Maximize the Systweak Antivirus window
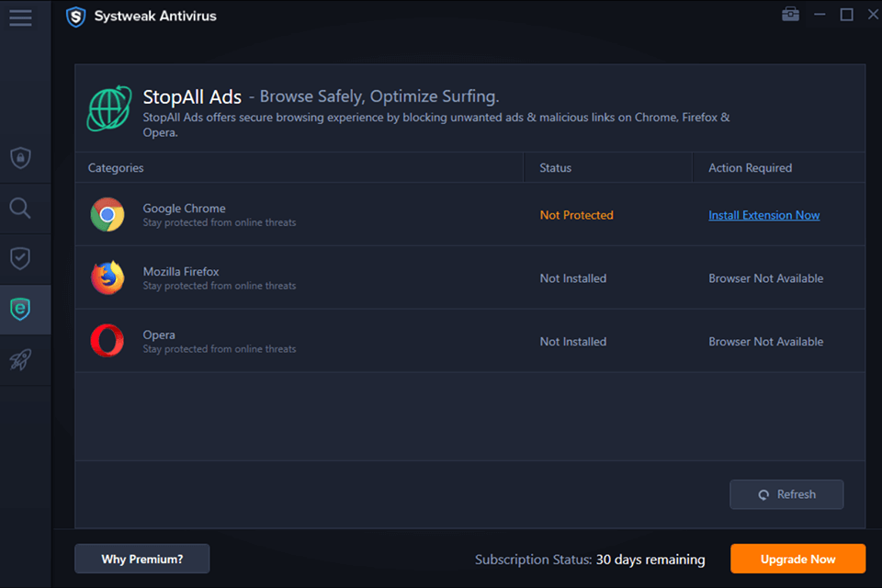This screenshot has height=588, width=882. tap(846, 14)
